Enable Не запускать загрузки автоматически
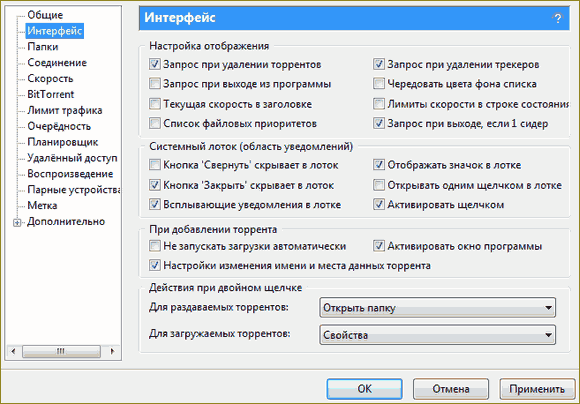580x404 pixels. tap(155, 246)
